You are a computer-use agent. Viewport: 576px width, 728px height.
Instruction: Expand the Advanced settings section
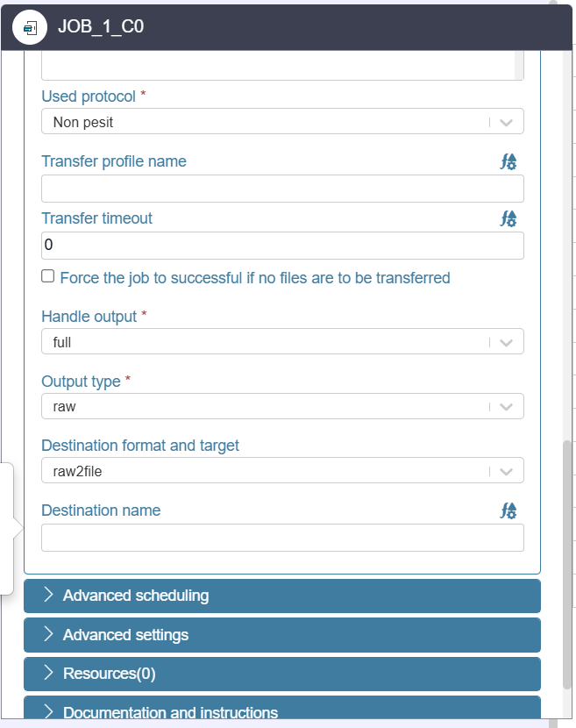click(282, 635)
